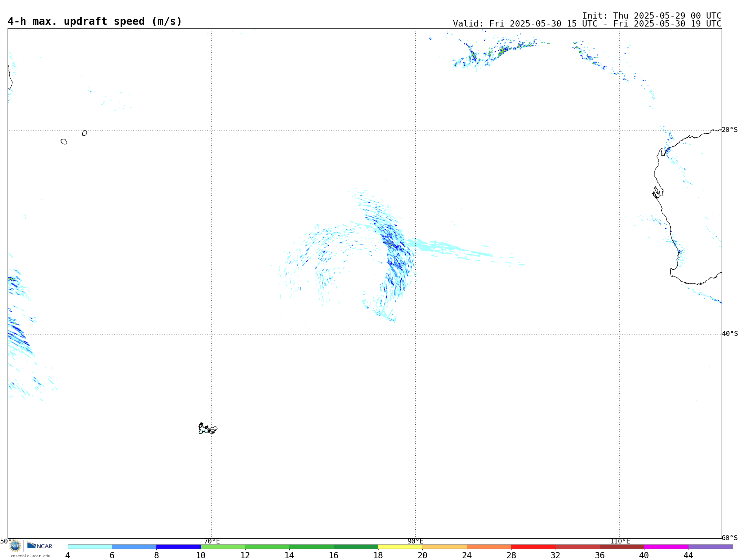Click the NCAR logo

(40, 546)
